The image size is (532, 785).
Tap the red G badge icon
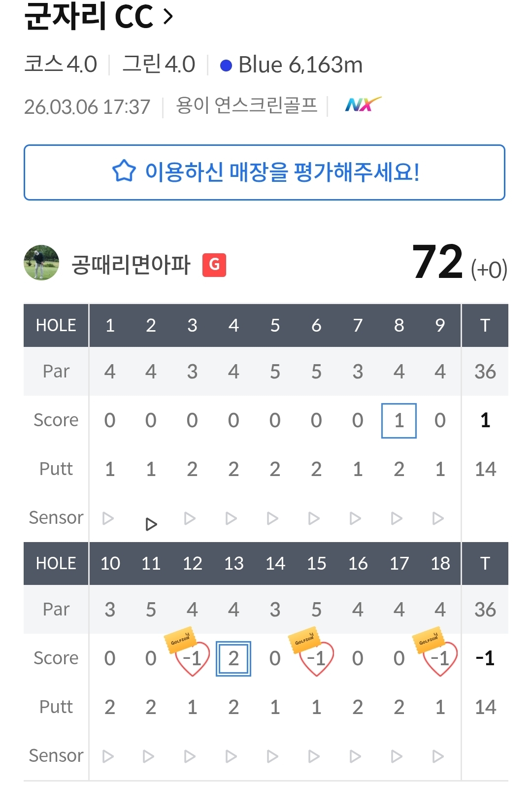tap(214, 265)
